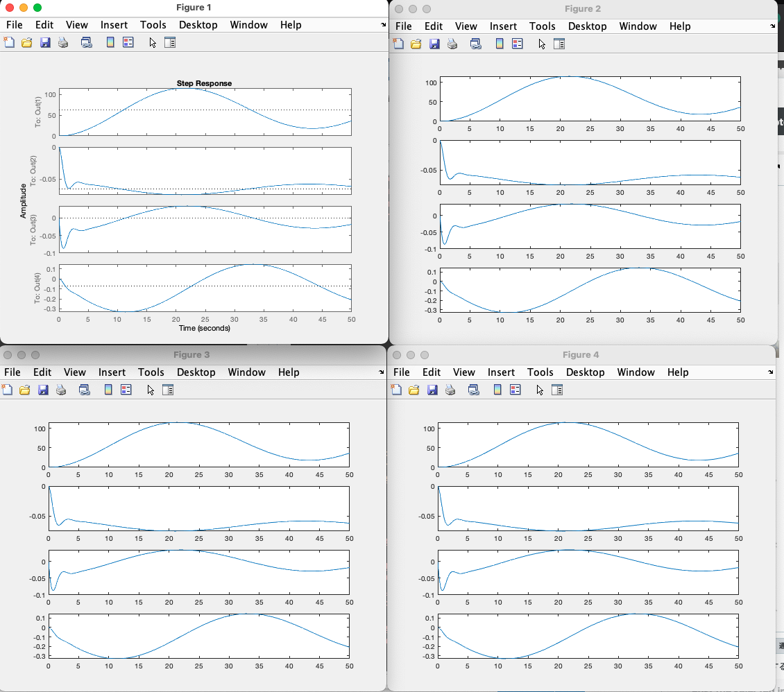Click the bottom subplot in Figure 3
Image resolution: width=784 pixels, height=692 pixels.
point(199,636)
